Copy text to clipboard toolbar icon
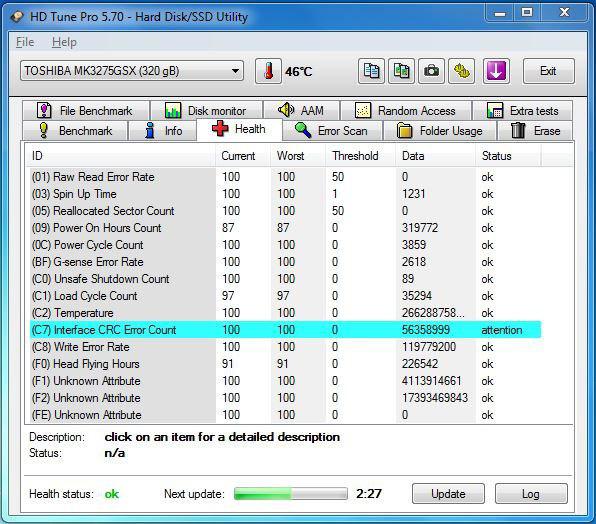 (x=371, y=71)
